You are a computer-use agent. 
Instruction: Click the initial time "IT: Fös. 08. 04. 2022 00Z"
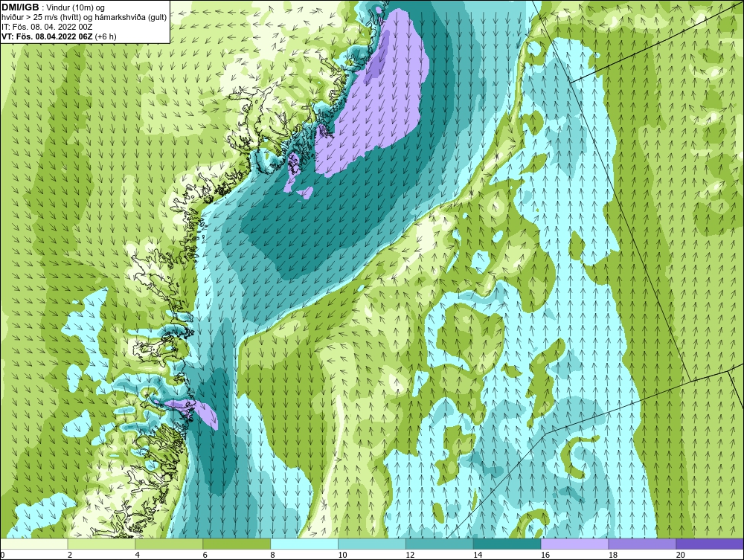(47, 27)
